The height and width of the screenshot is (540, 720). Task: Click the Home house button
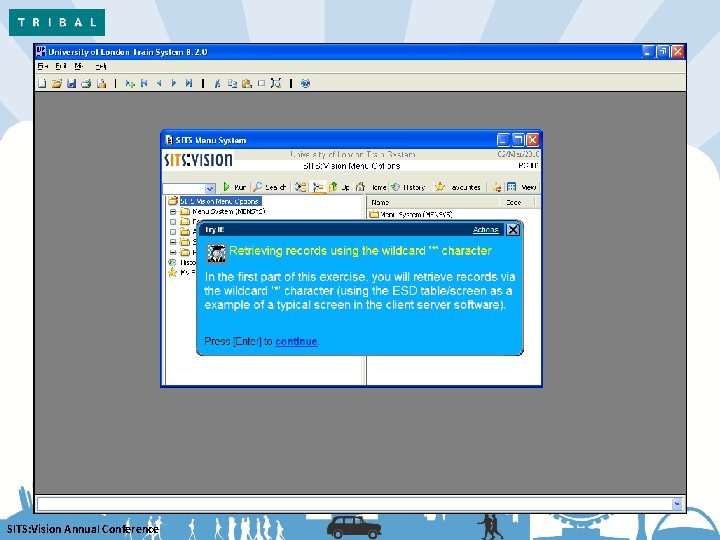tap(371, 187)
